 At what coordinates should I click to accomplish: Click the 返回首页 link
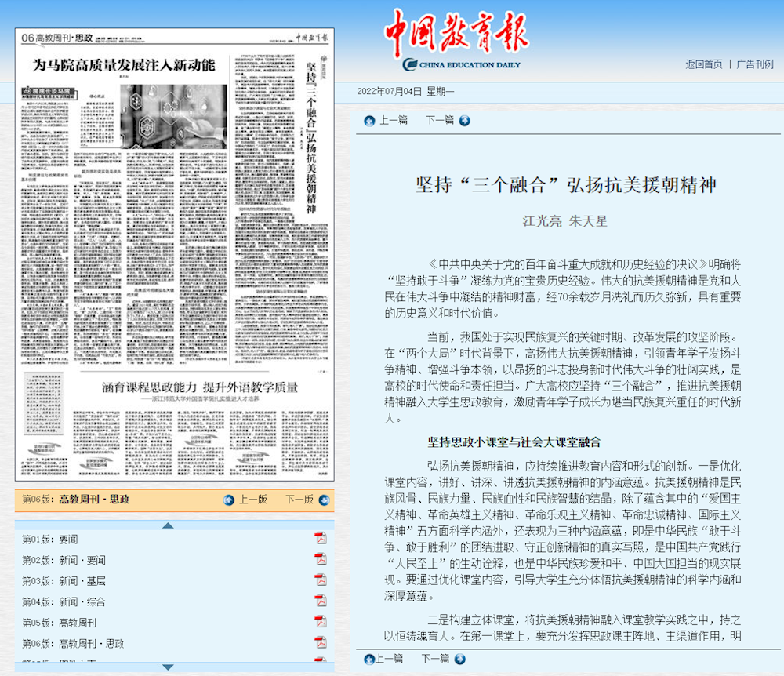703,64
